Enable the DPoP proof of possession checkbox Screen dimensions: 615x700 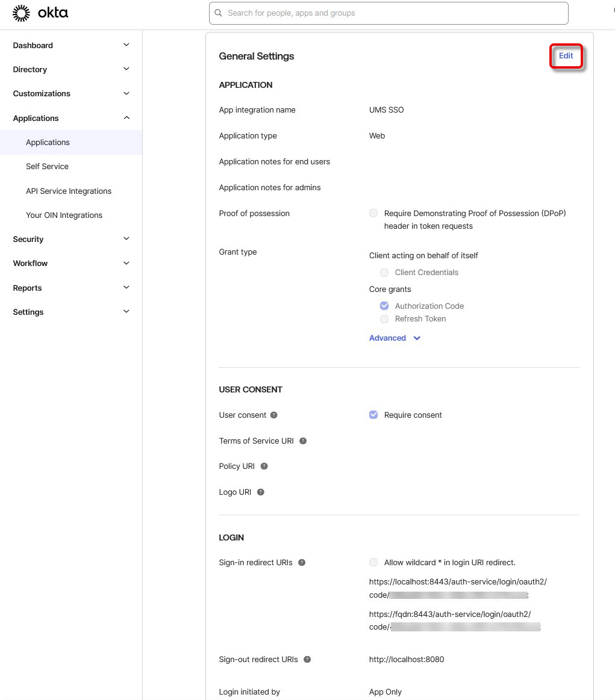click(x=373, y=213)
